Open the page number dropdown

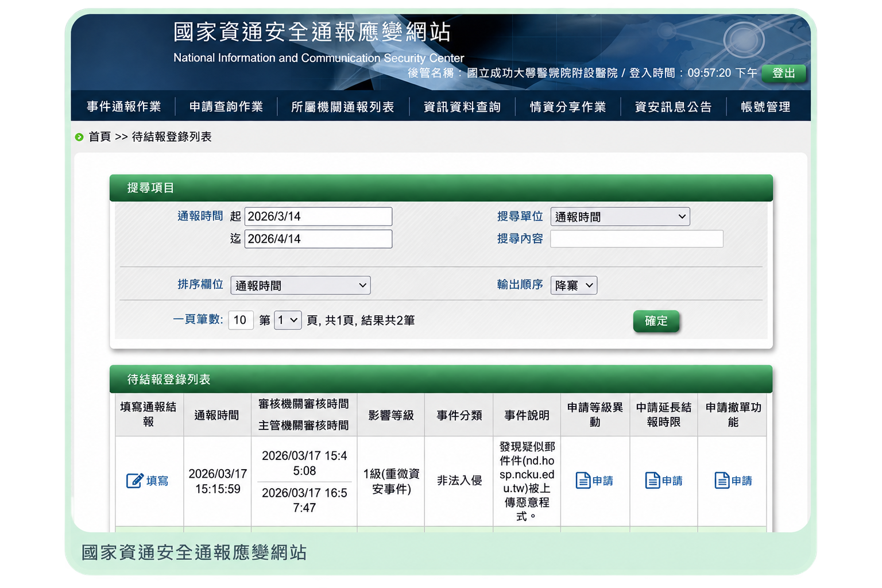coord(288,320)
